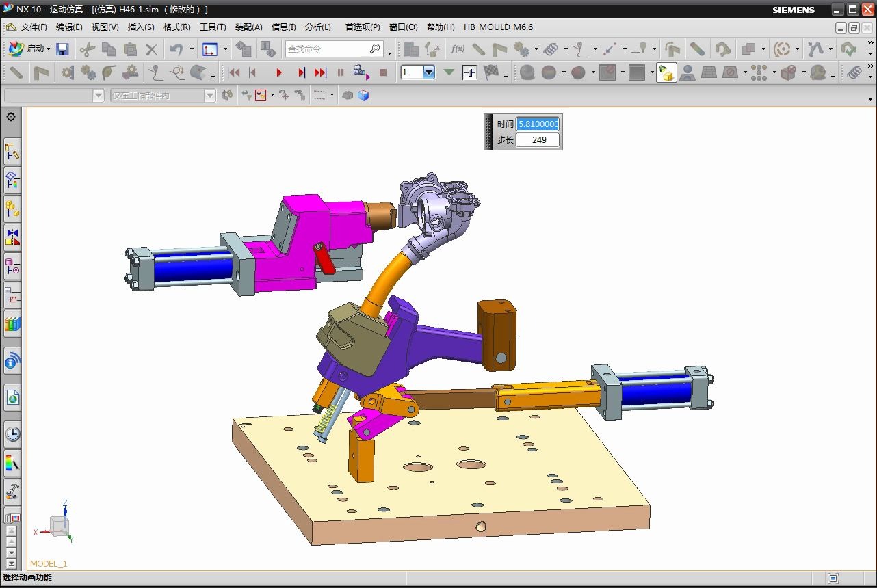Click the 步长 step value field showing 249

538,139
